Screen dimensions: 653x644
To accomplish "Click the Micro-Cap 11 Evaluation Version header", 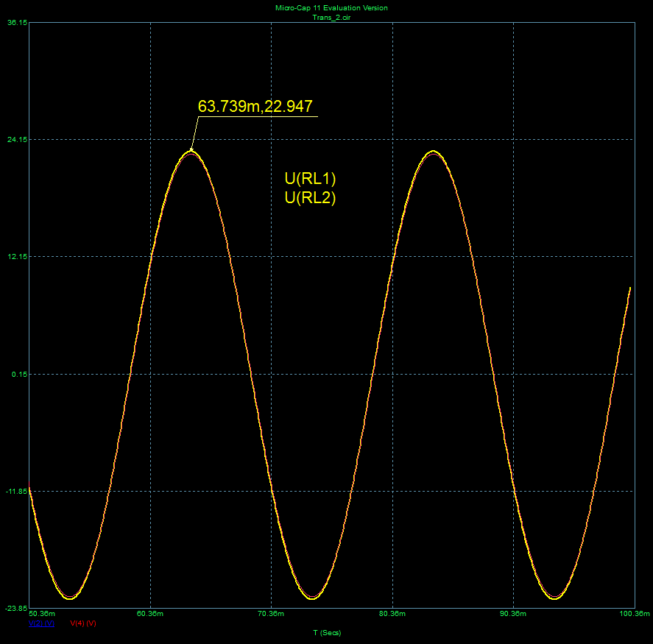I will [x=331, y=7].
